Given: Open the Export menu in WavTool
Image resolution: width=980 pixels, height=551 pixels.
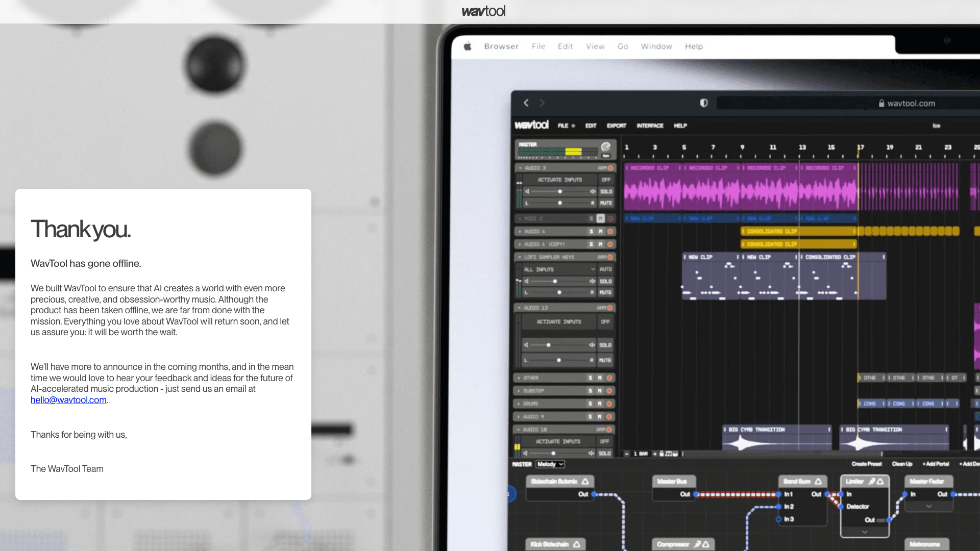Looking at the screenshot, I should [616, 126].
